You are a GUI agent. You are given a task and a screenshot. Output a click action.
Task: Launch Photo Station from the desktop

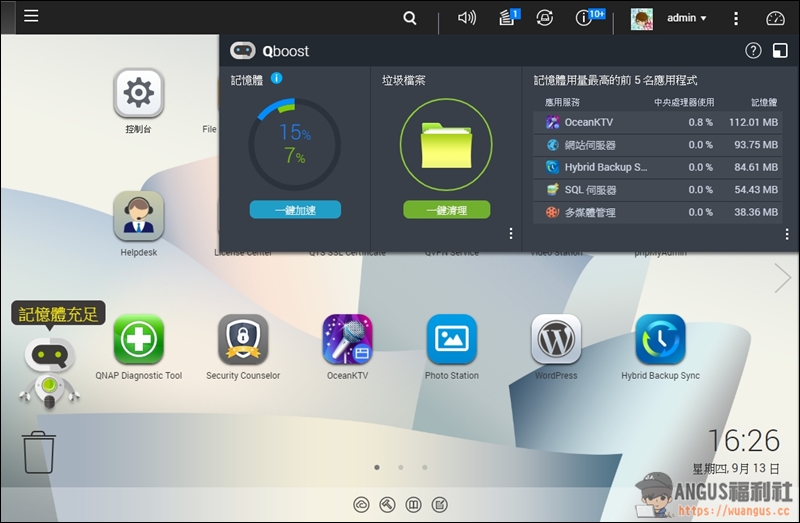click(x=452, y=341)
